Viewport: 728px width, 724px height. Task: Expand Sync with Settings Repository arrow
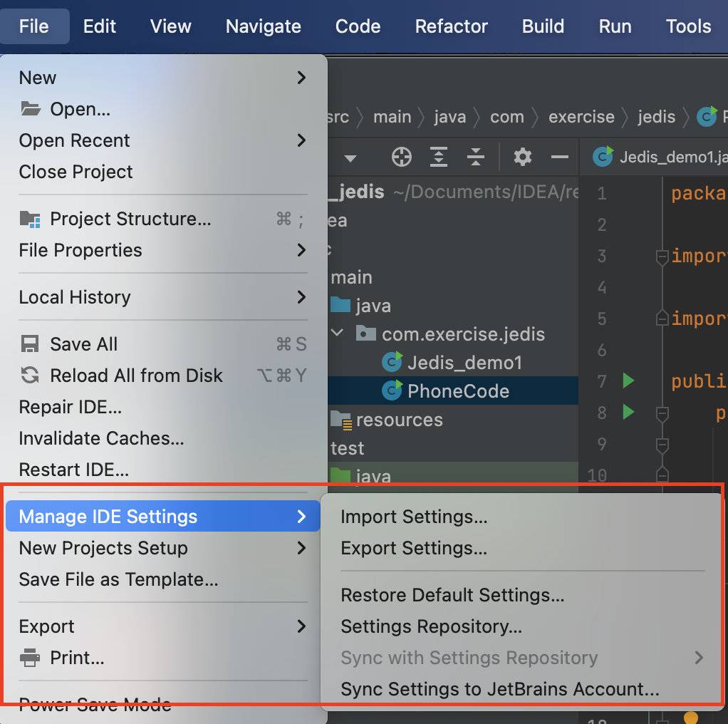(699, 658)
